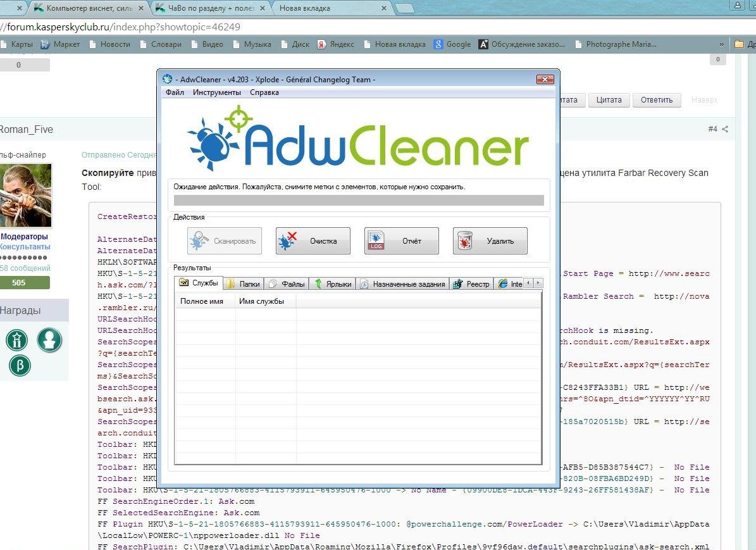
Task: Click the Очистка clean button
Action: point(313,241)
